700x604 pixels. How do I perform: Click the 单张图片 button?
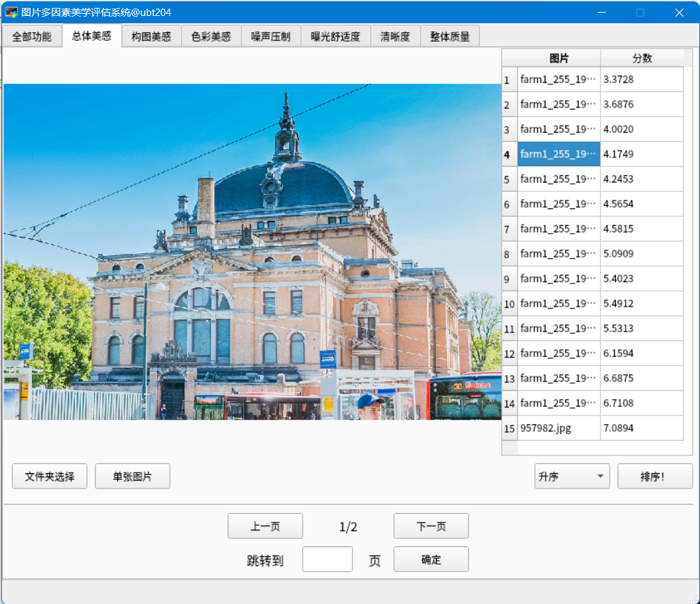point(133,477)
